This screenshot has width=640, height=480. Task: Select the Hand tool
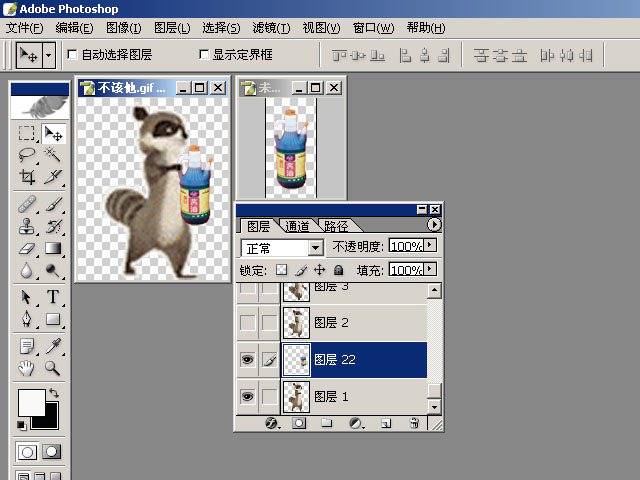tap(27, 368)
